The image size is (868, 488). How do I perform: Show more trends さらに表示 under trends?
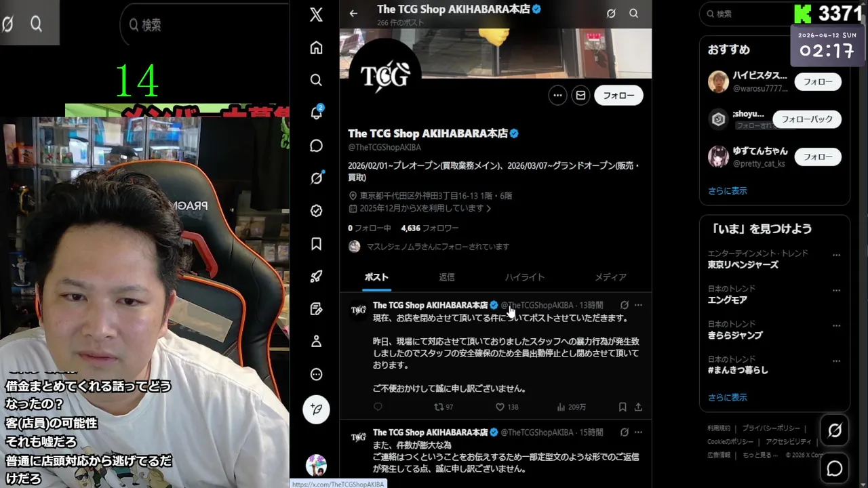(728, 398)
